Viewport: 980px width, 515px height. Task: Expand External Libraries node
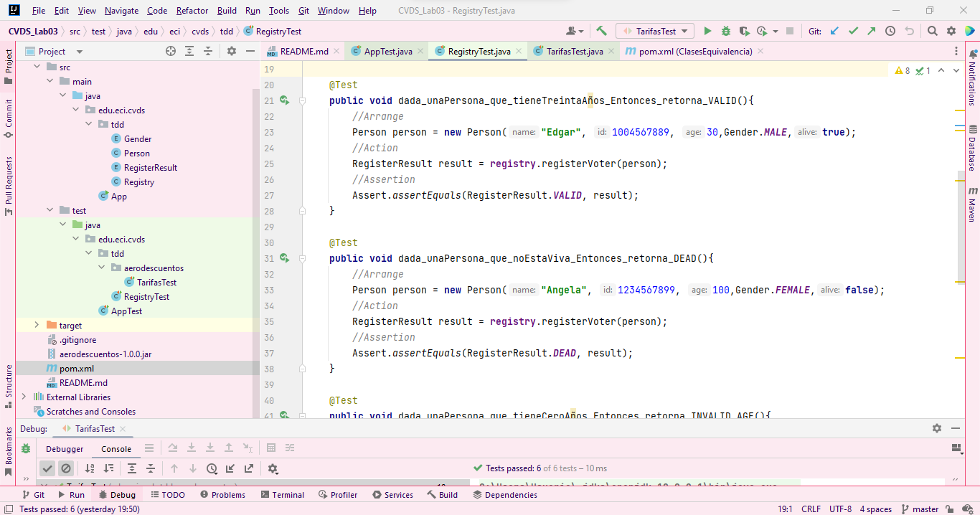point(24,397)
